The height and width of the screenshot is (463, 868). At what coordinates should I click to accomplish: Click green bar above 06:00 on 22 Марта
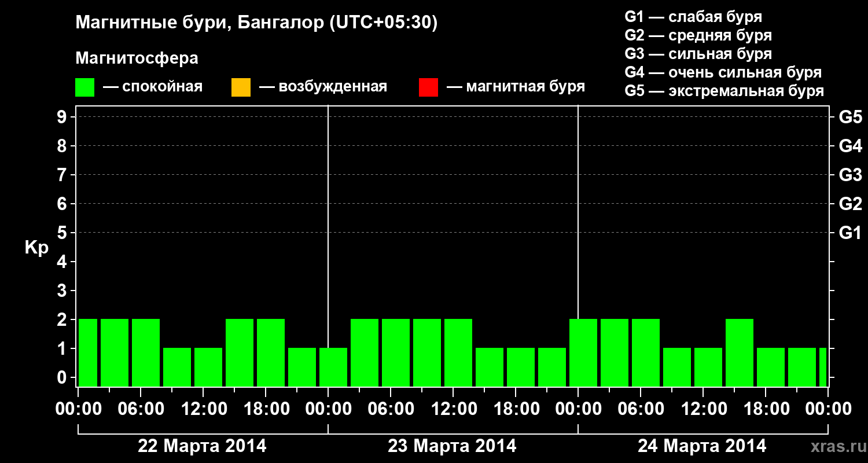click(146, 352)
